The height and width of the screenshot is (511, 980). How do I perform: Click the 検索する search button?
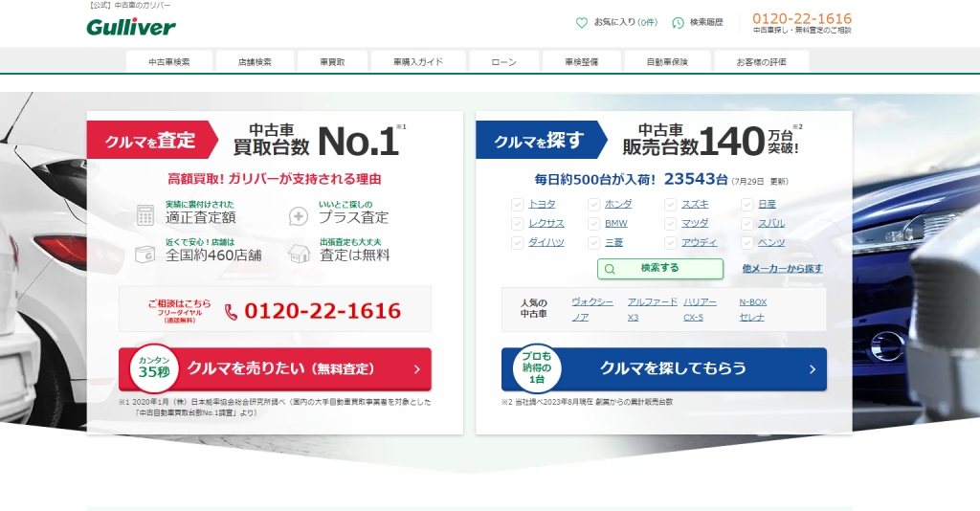pyautogui.click(x=660, y=269)
